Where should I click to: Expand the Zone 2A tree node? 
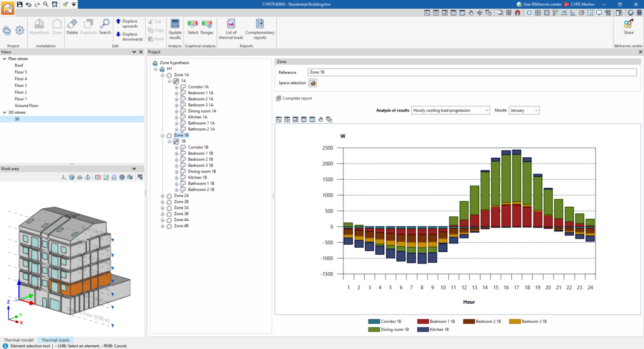point(163,196)
